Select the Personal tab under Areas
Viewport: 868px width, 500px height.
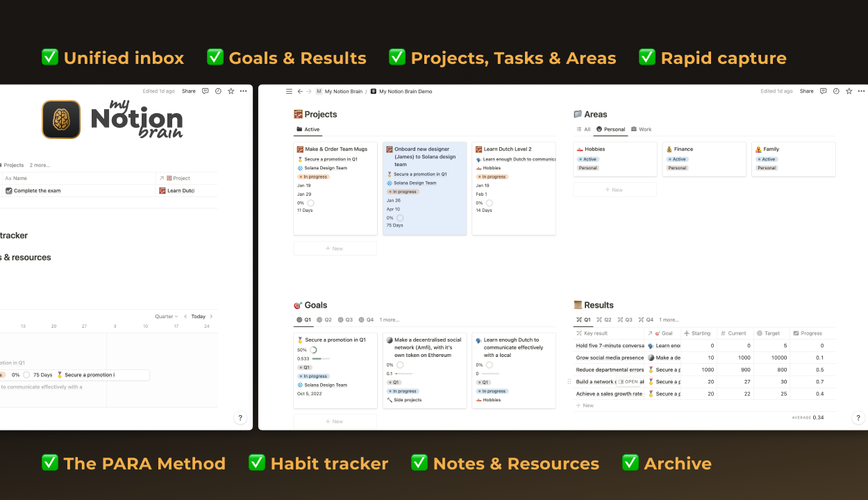(611, 129)
